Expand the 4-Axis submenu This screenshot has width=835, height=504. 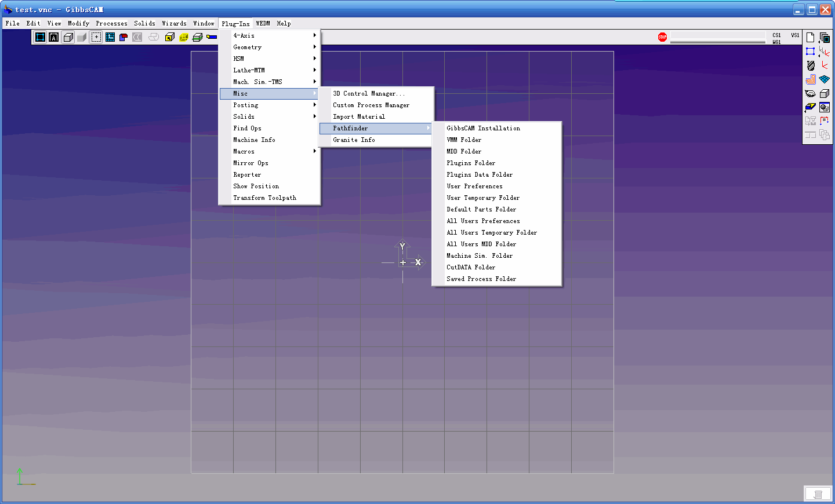270,35
